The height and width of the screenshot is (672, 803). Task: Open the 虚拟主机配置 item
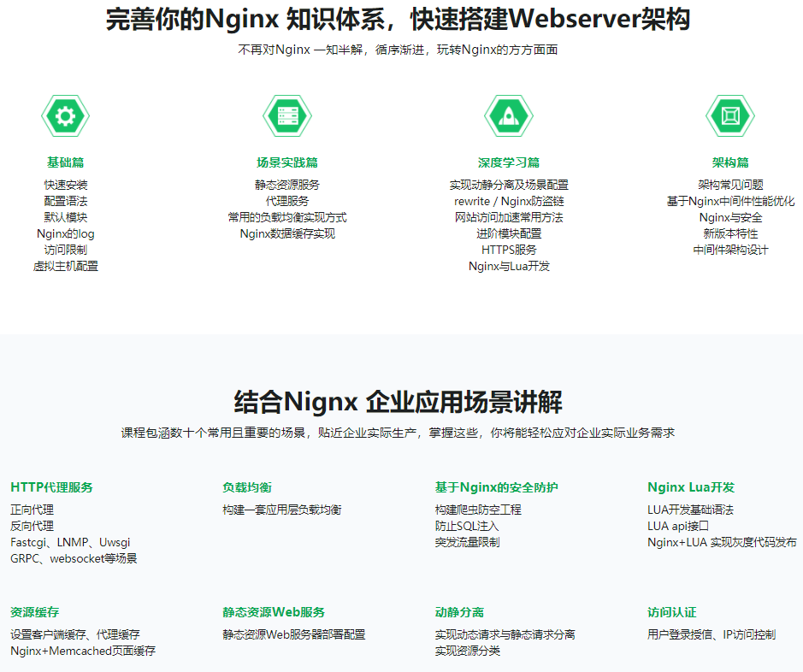[x=66, y=266]
